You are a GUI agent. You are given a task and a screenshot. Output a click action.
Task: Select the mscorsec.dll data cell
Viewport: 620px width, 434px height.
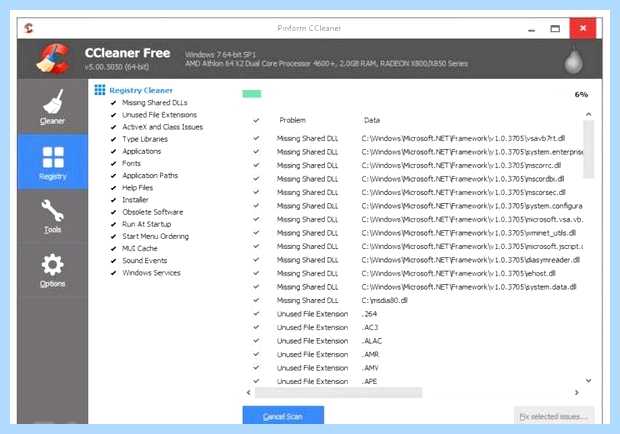(463, 192)
